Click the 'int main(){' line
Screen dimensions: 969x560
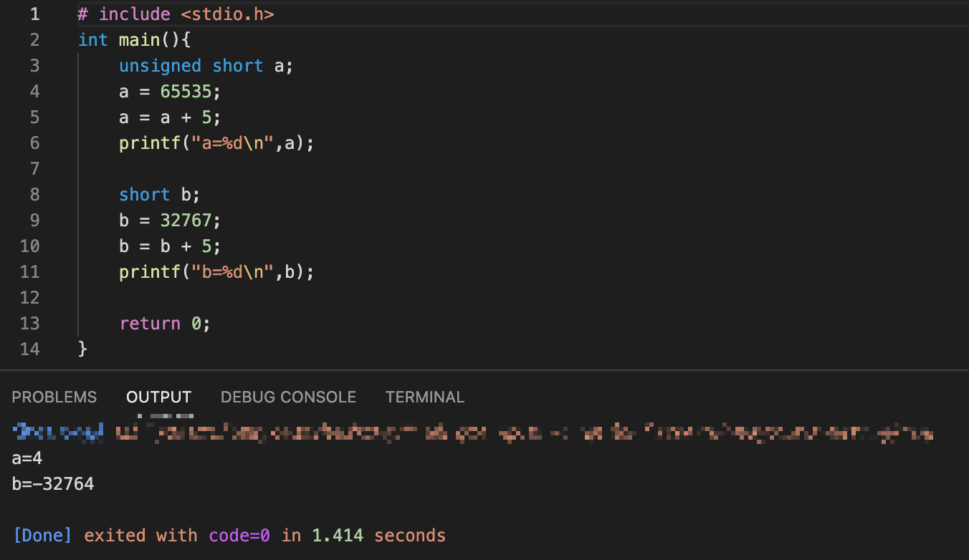pyautogui.click(x=135, y=40)
